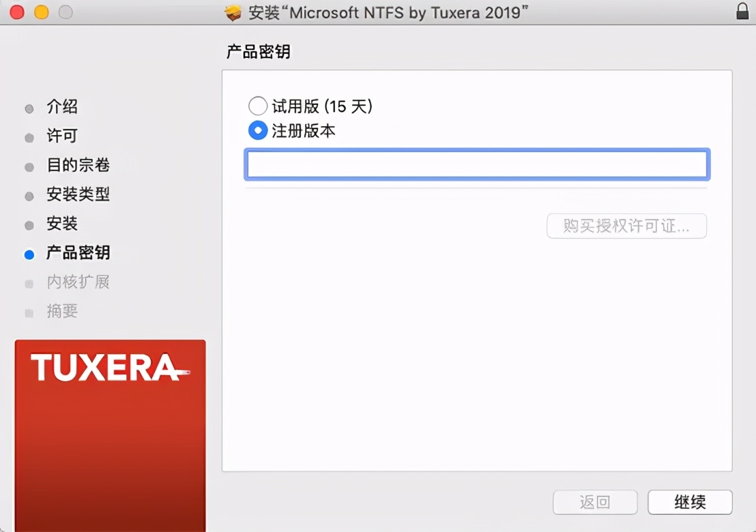The height and width of the screenshot is (532, 756).
Task: Click the product key input field
Action: tap(477, 164)
